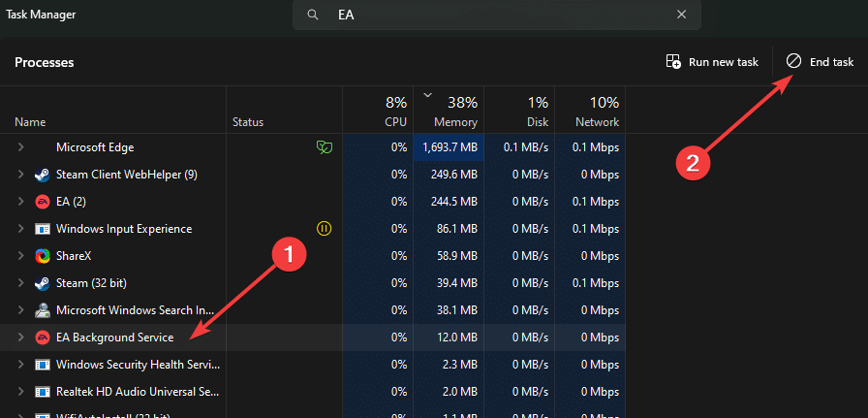This screenshot has height=418, width=868.
Task: Click the 2.3 MB memory value
Action: (459, 365)
